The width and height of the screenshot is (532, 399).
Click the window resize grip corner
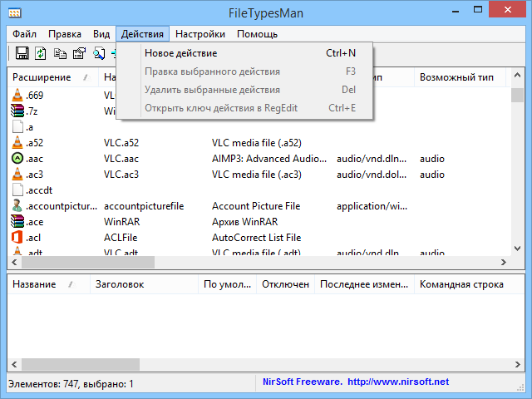(521, 387)
